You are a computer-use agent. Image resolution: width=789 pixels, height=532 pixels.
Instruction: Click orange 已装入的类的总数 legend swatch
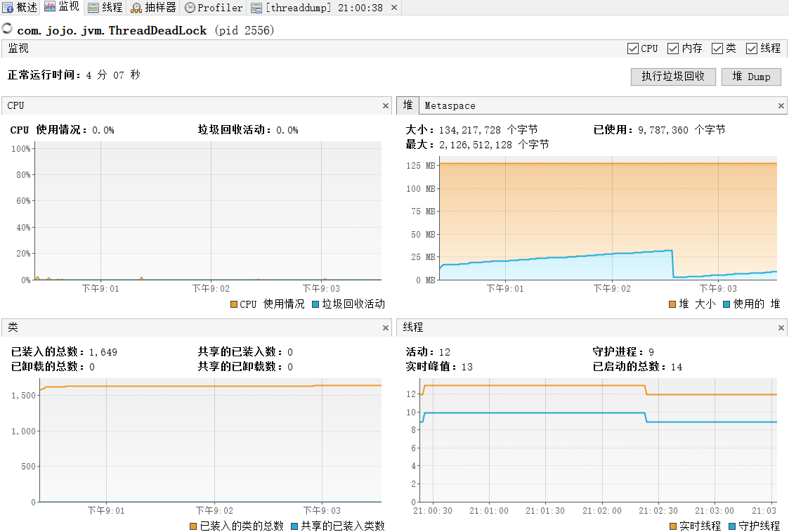(x=193, y=526)
